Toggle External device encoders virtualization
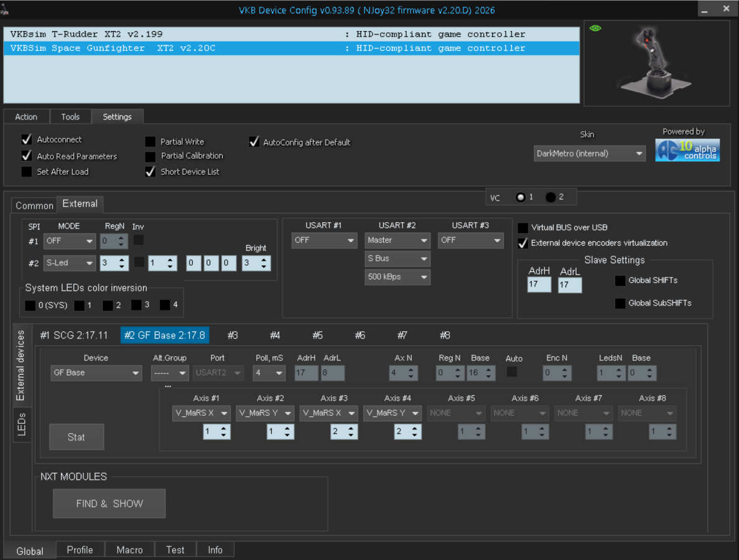The image size is (739, 560). 523,243
